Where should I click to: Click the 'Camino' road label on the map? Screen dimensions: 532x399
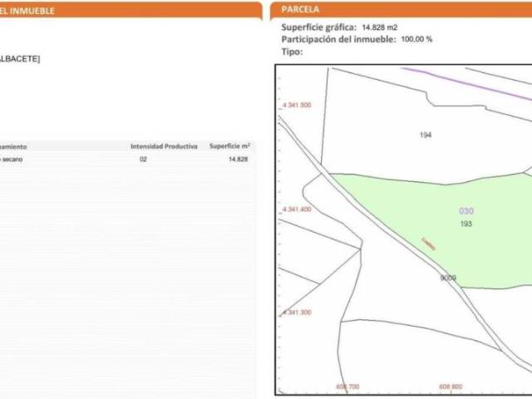point(428,244)
